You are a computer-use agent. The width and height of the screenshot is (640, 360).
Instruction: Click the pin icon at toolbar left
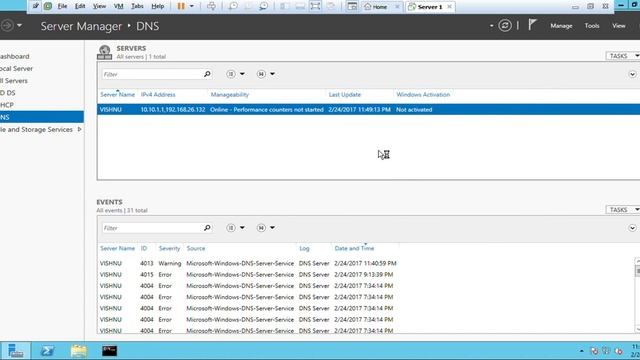[36, 6]
